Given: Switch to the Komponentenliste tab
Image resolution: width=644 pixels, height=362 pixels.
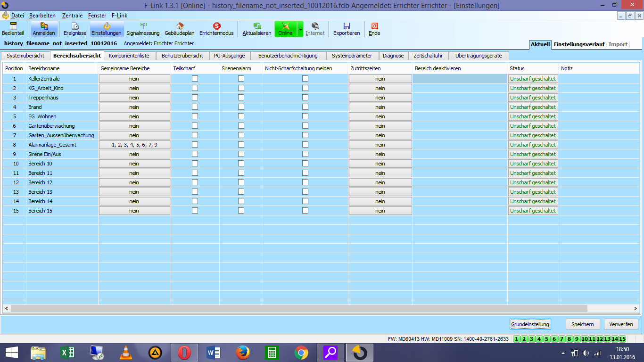Looking at the screenshot, I should [x=129, y=56].
